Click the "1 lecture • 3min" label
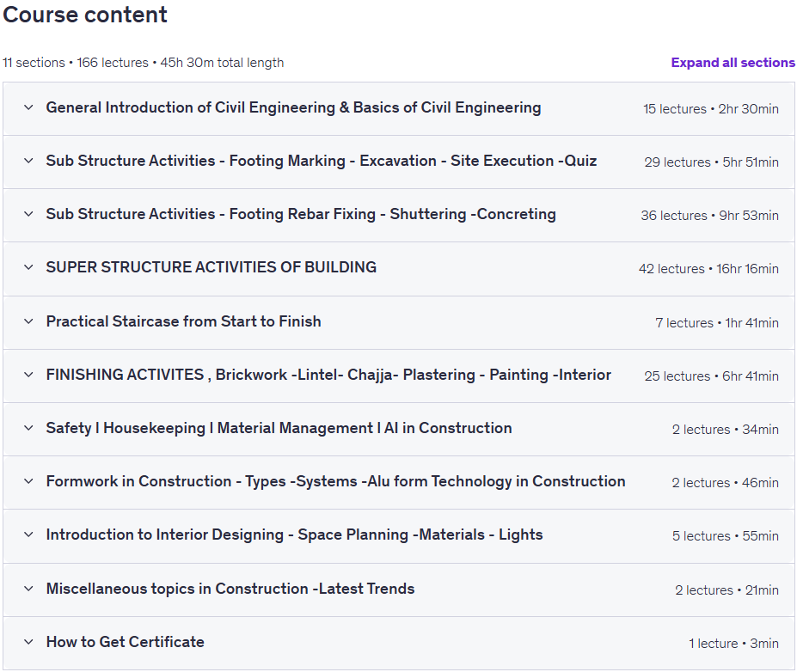Screen dimensions: 797x672 click(733, 644)
